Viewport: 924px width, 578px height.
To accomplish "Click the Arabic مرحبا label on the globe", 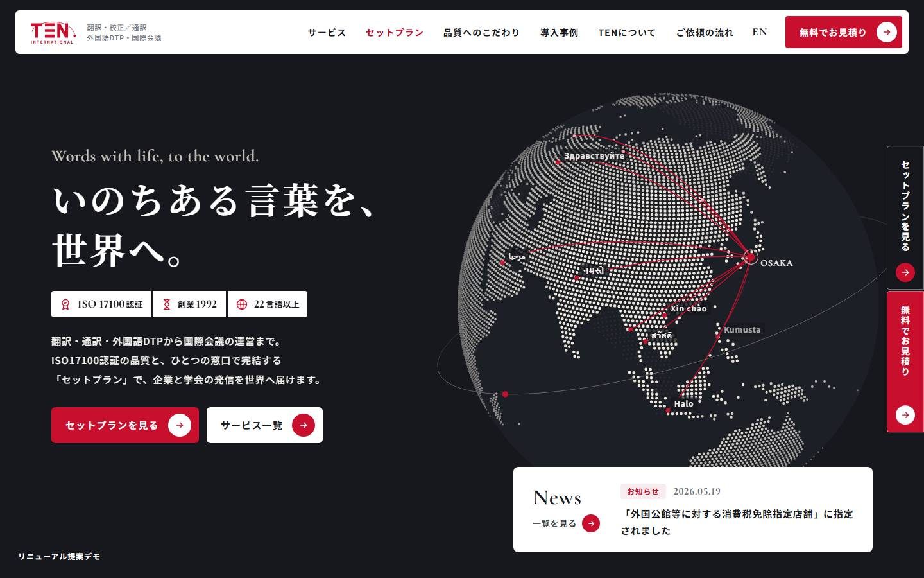I will tap(517, 256).
